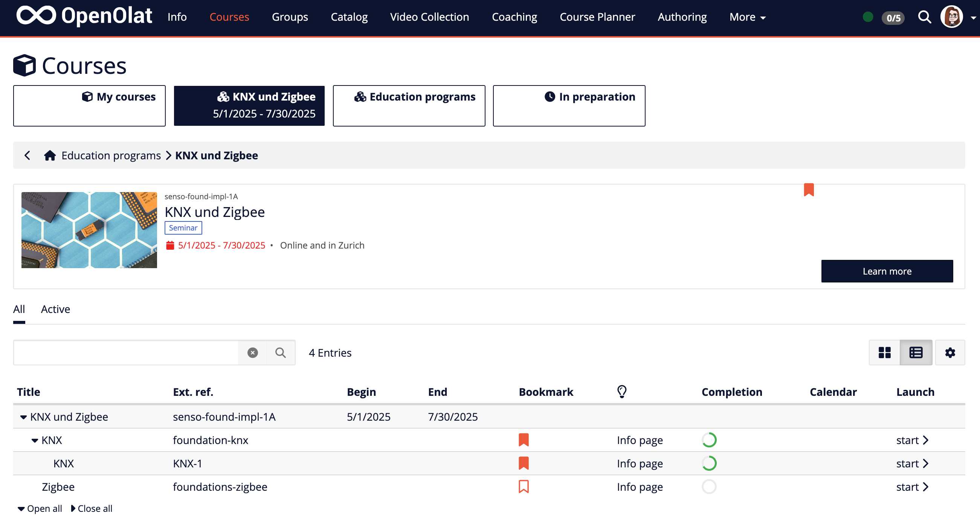This screenshot has height=525, width=980.
Task: Unbookmark the KNX und Zigbee program banner
Action: [809, 189]
